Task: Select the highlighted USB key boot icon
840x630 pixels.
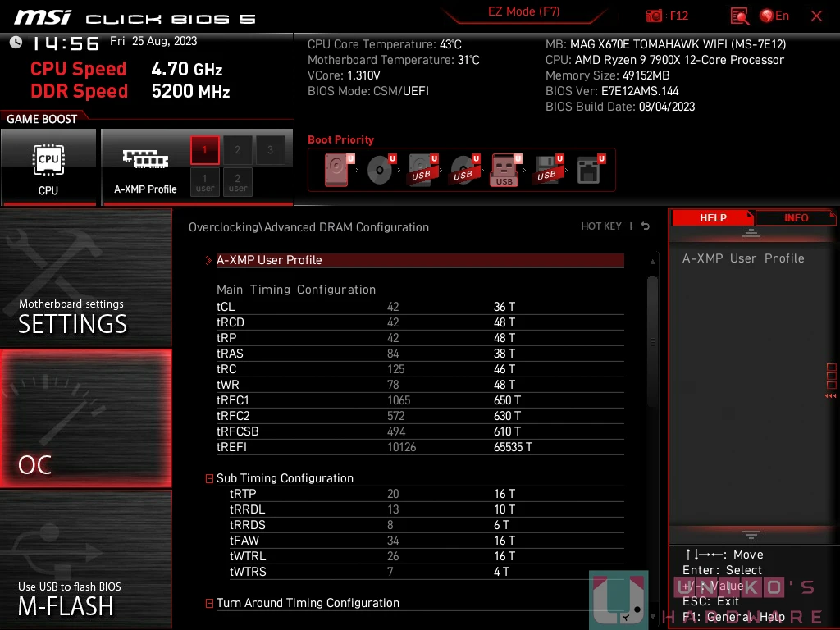Action: (x=505, y=170)
